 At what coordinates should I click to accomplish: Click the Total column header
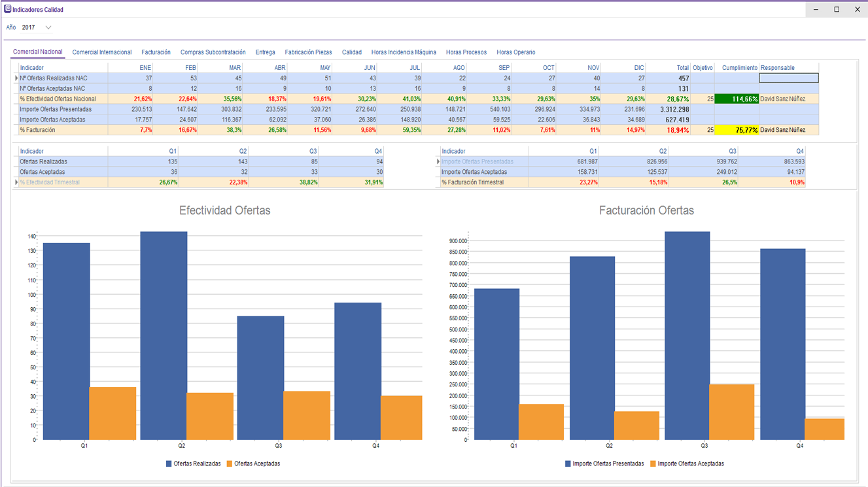[x=682, y=68]
